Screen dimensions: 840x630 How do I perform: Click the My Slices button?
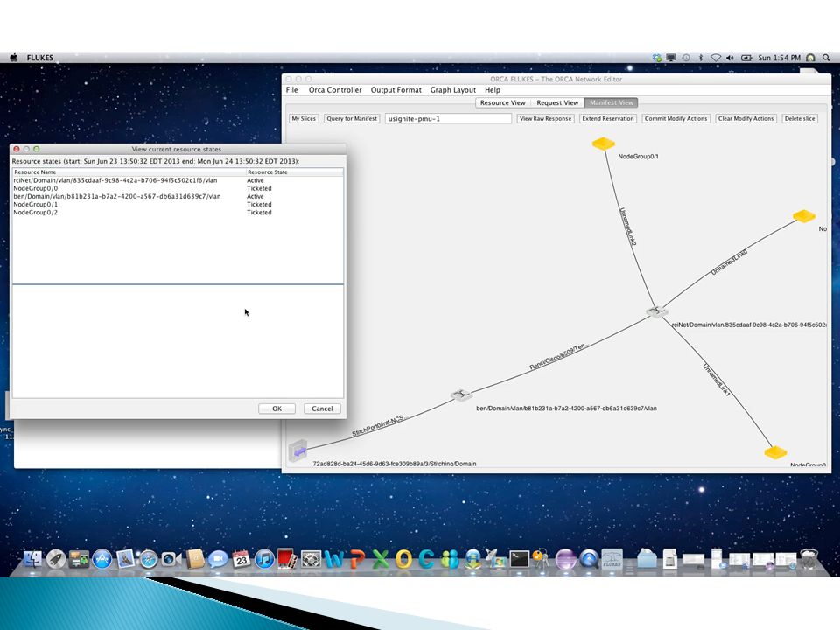coord(304,118)
